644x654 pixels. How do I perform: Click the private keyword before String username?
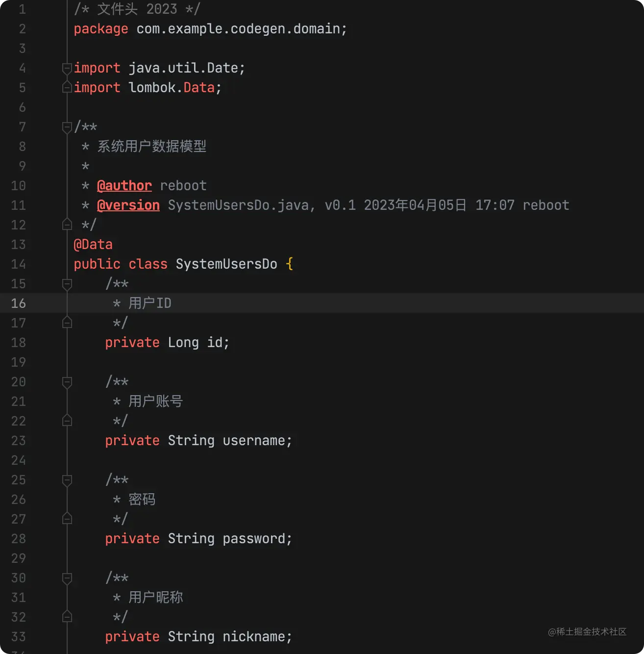pyautogui.click(x=132, y=441)
